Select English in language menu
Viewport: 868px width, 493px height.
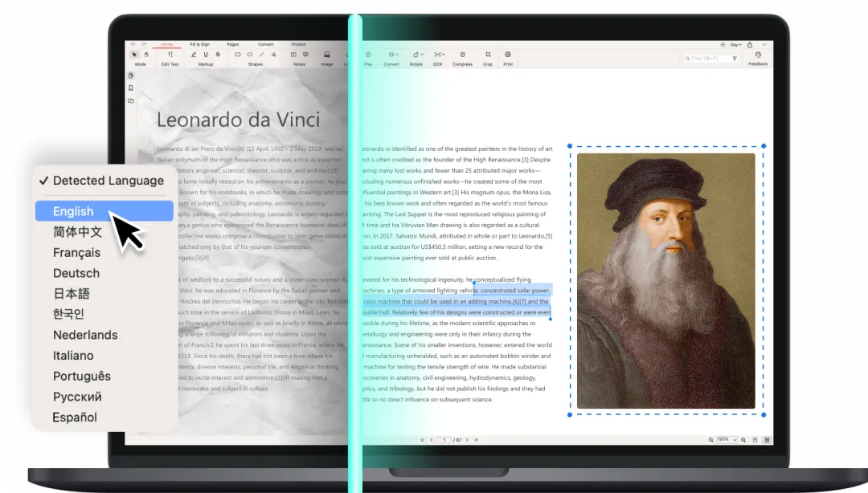pyautogui.click(x=104, y=211)
